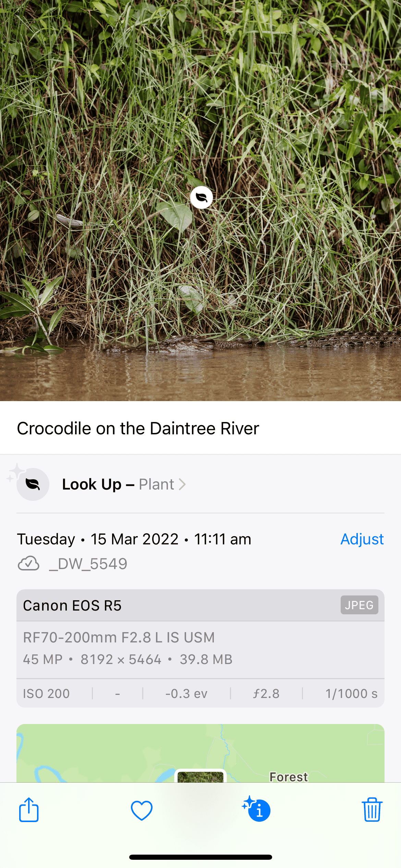Image resolution: width=401 pixels, height=868 pixels.
Task: Tap the JPEG format badge
Action: [359, 605]
